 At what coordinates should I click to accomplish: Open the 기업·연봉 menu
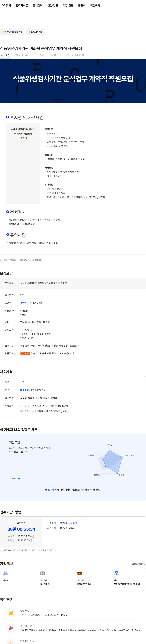(x=68, y=5)
